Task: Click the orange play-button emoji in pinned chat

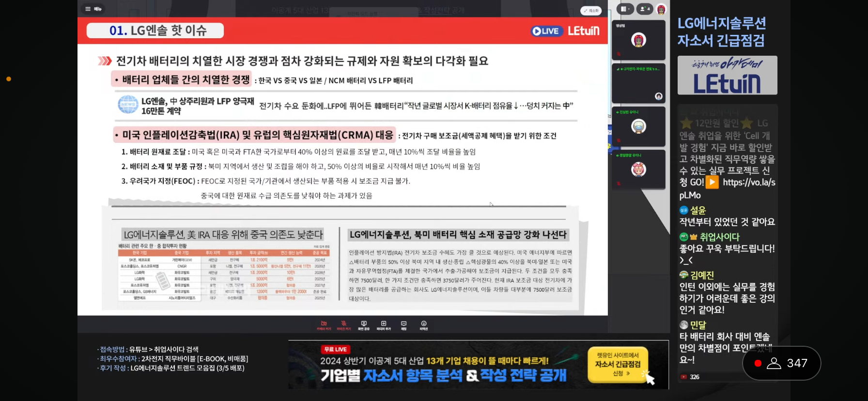Action: tap(712, 182)
